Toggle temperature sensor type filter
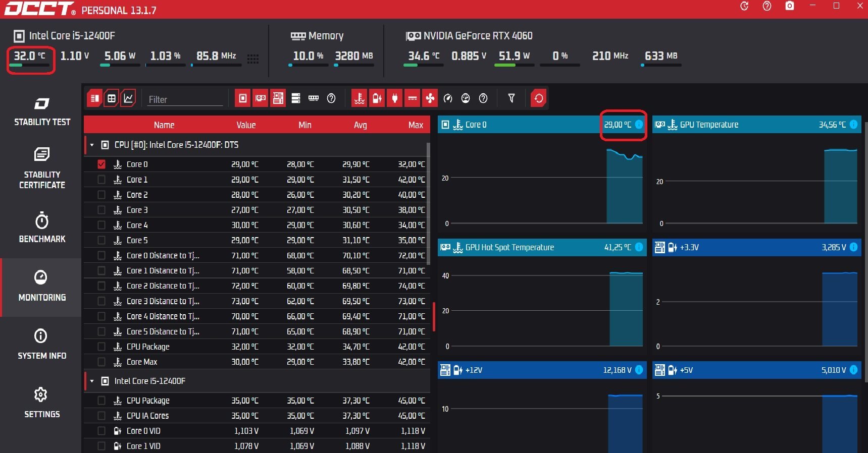The height and width of the screenshot is (453, 868). point(359,98)
